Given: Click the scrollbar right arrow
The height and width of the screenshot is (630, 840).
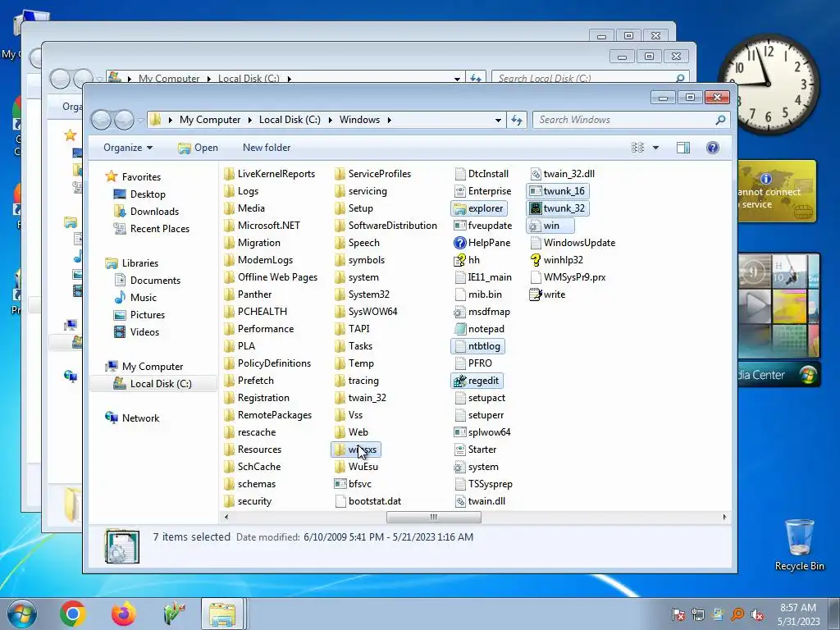Looking at the screenshot, I should [724, 517].
